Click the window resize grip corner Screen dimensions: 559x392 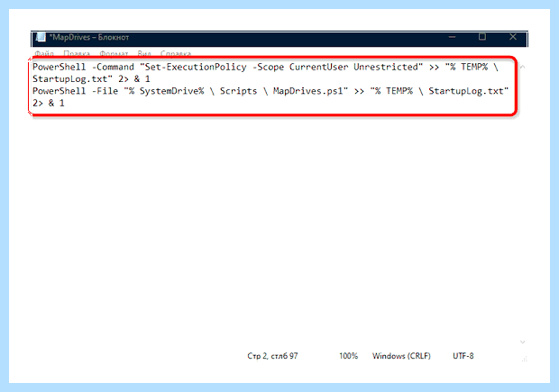tap(524, 360)
